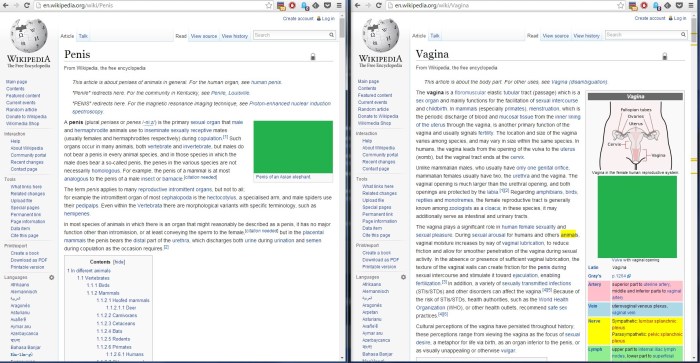
Task: Focus the Wikipedia search box on Penis article
Action: click(291, 35)
